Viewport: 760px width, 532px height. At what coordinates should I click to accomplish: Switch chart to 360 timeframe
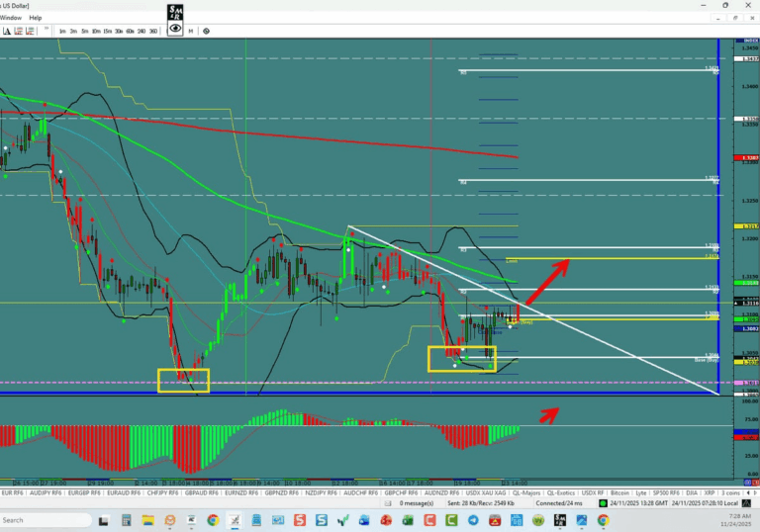coord(153,31)
